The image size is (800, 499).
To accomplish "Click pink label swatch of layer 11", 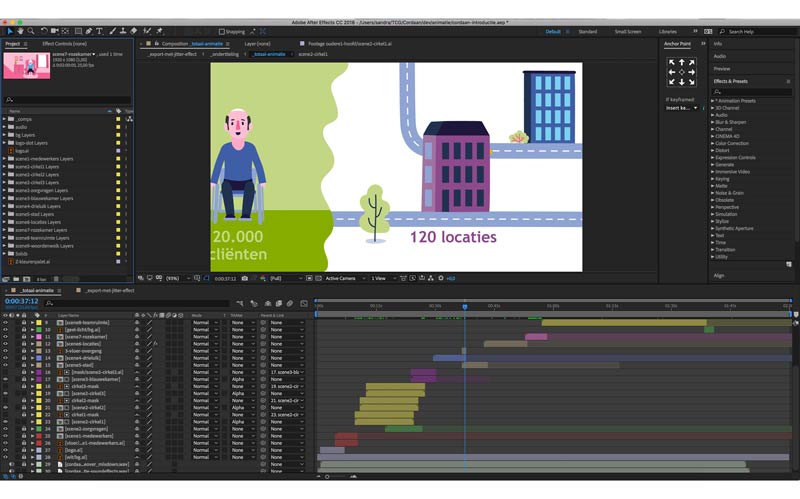I will (x=39, y=337).
